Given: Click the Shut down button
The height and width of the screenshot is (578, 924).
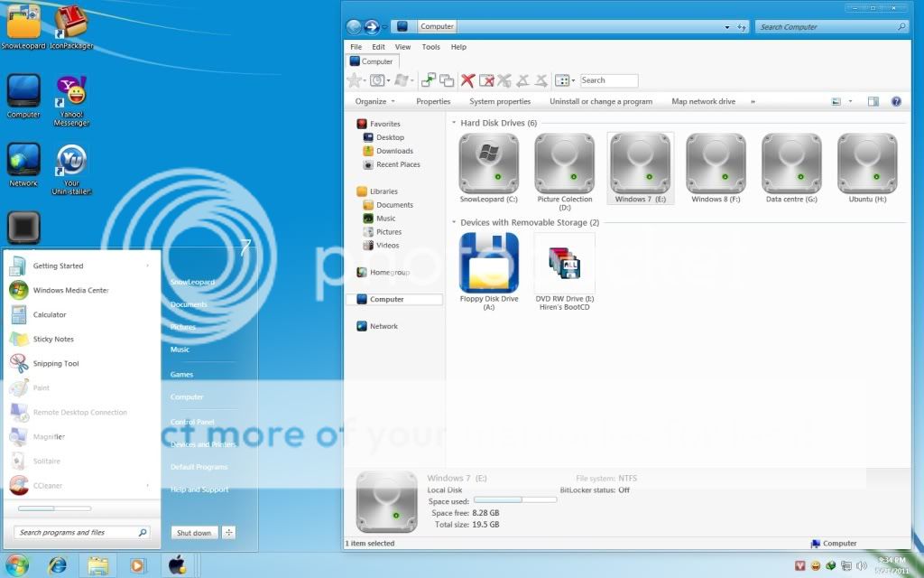Looking at the screenshot, I should click(x=195, y=533).
